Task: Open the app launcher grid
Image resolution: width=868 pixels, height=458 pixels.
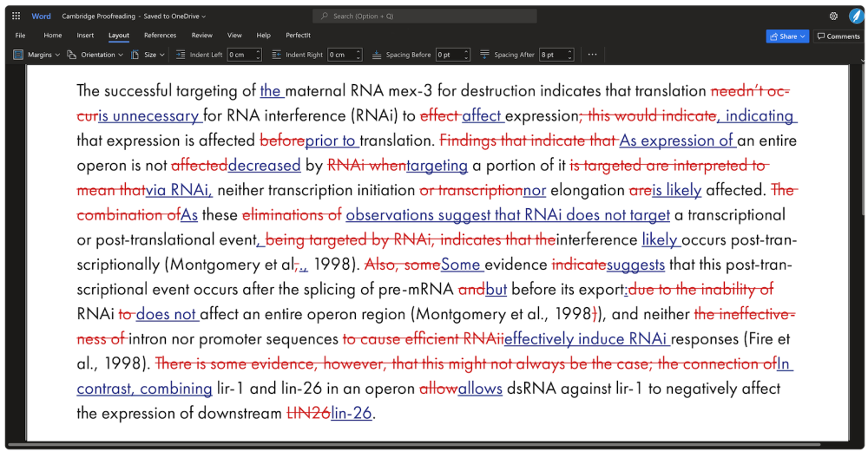Action: tap(16, 16)
